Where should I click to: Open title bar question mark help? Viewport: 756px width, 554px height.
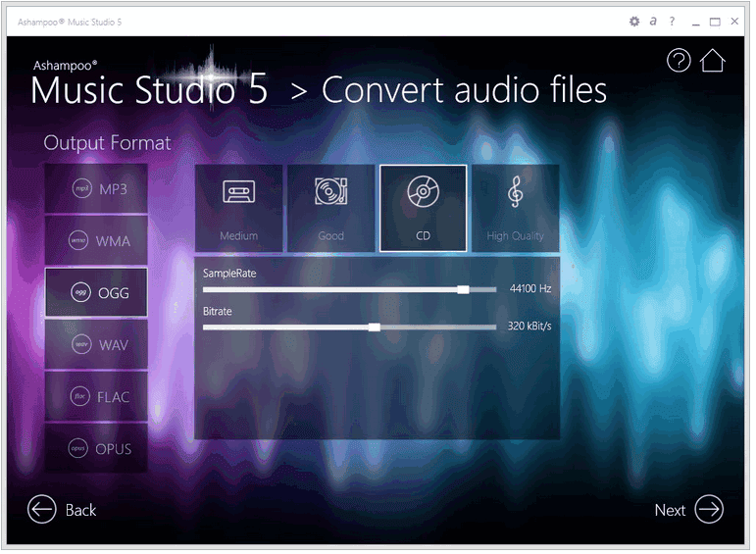tap(672, 22)
